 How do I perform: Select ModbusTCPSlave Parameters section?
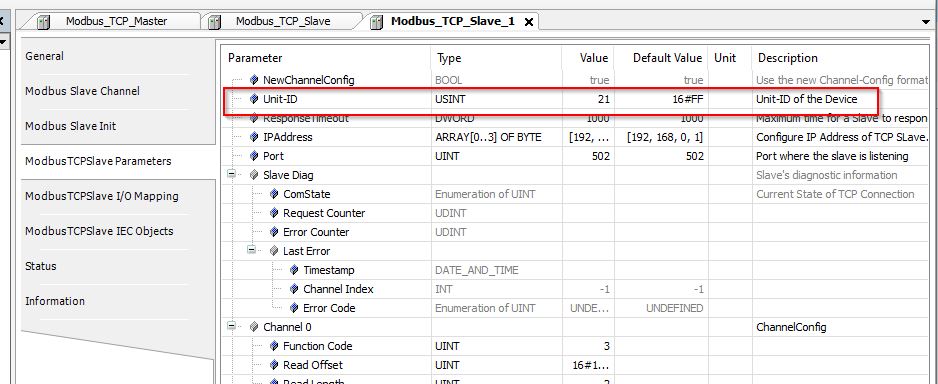(98, 161)
